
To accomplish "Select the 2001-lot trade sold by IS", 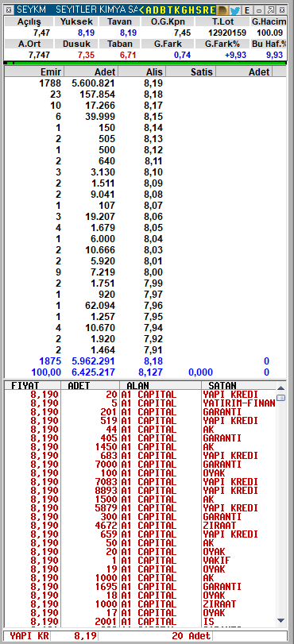I will (x=140, y=622).
